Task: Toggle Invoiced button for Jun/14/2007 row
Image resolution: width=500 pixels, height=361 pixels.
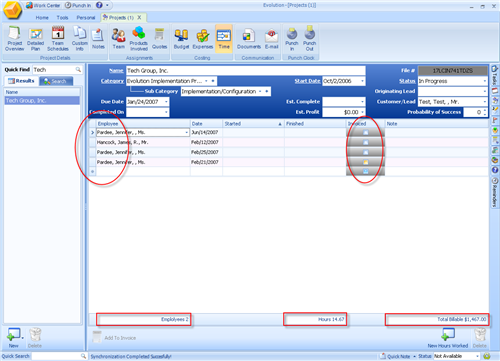Action: pos(365,132)
